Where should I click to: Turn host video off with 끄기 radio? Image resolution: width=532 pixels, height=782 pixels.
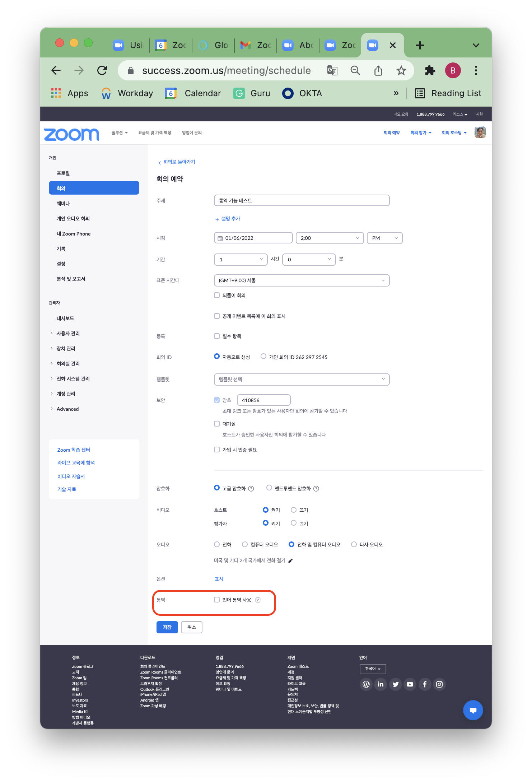[x=294, y=510]
